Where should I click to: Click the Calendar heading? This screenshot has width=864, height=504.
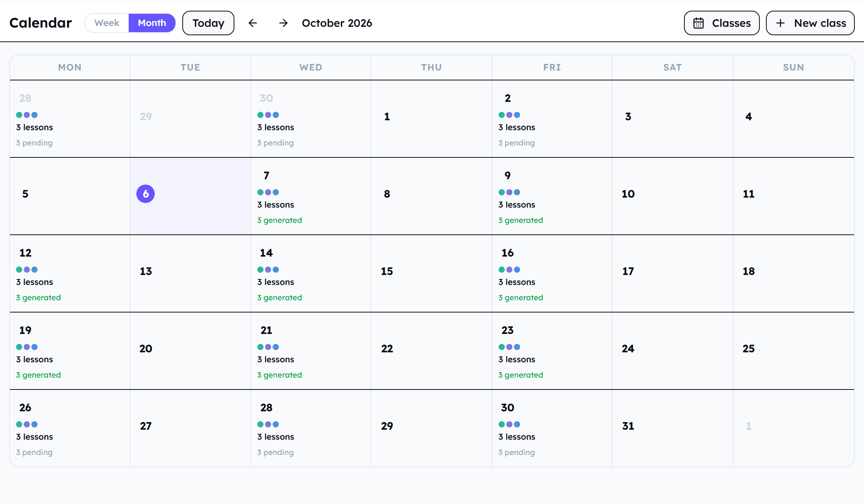pos(41,23)
